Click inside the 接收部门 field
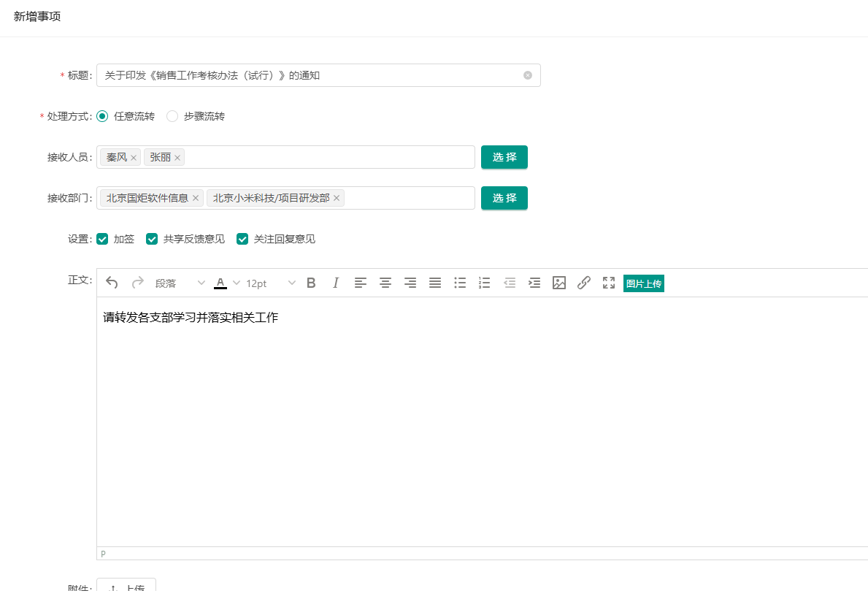This screenshot has height=607, width=868. 285,198
